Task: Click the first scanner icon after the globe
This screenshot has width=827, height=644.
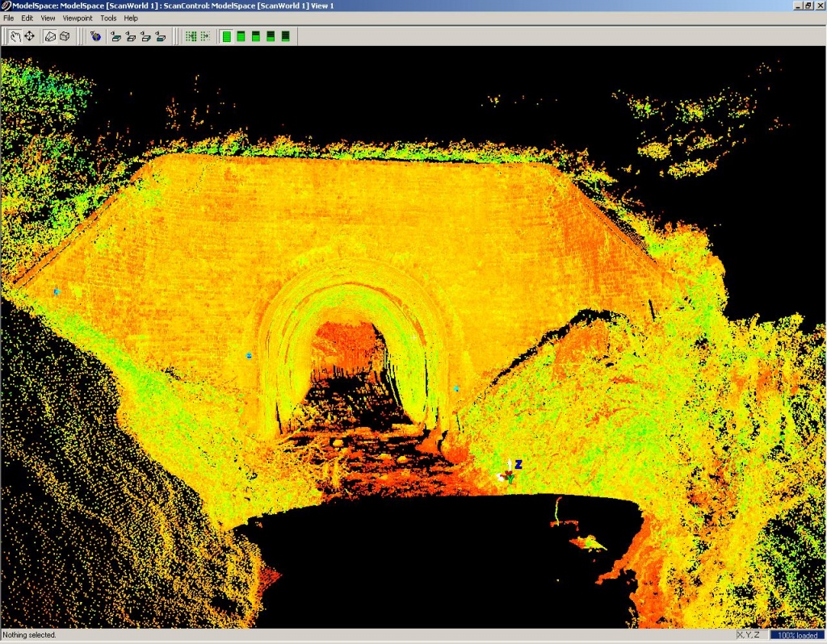Action: click(x=115, y=36)
